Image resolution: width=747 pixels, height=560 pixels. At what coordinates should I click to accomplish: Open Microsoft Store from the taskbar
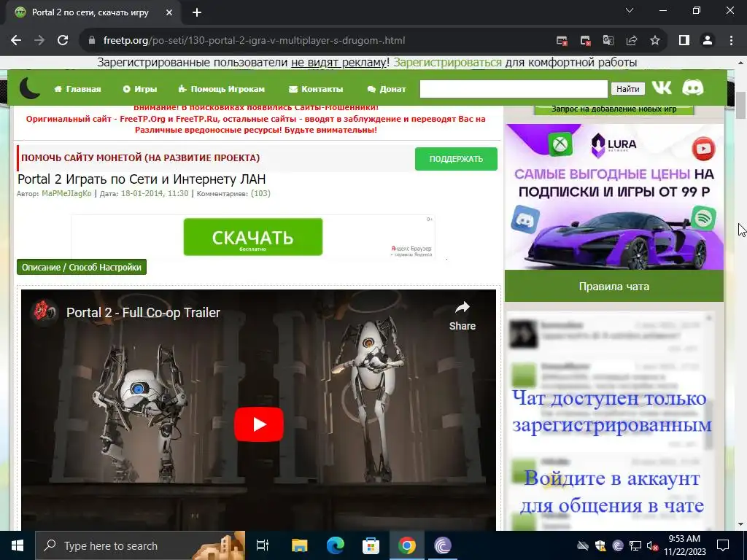point(371,545)
